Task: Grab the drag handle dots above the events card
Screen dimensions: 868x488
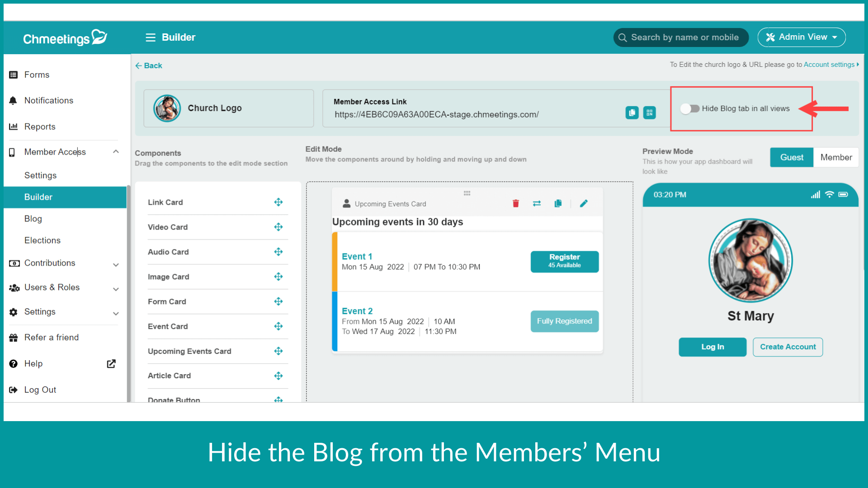Action: pos(467,193)
